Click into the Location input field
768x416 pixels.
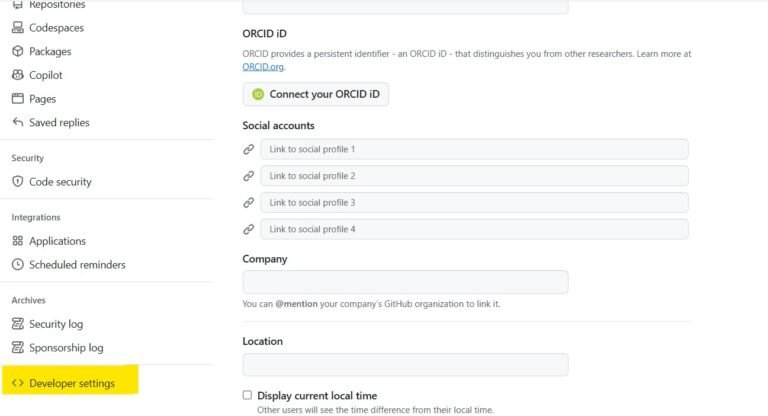pyautogui.click(x=406, y=365)
